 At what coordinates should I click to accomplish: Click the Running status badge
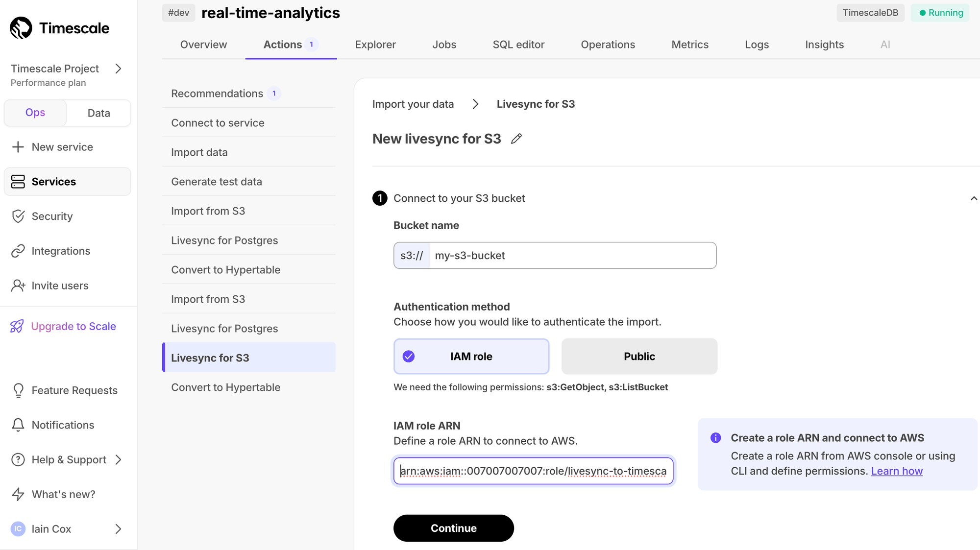[940, 13]
